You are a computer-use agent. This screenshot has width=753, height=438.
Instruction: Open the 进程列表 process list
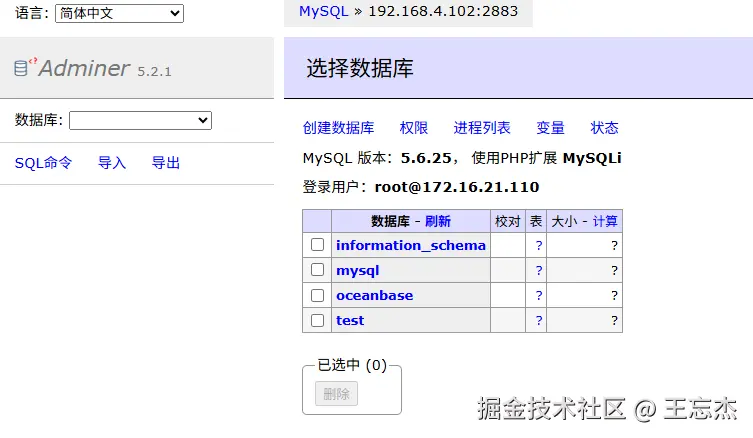tap(482, 128)
